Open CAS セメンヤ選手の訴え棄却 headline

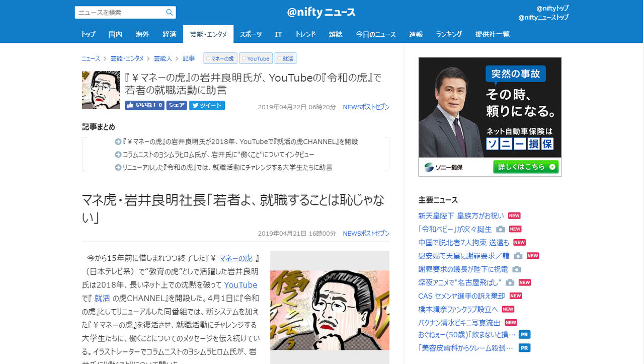pos(462,296)
